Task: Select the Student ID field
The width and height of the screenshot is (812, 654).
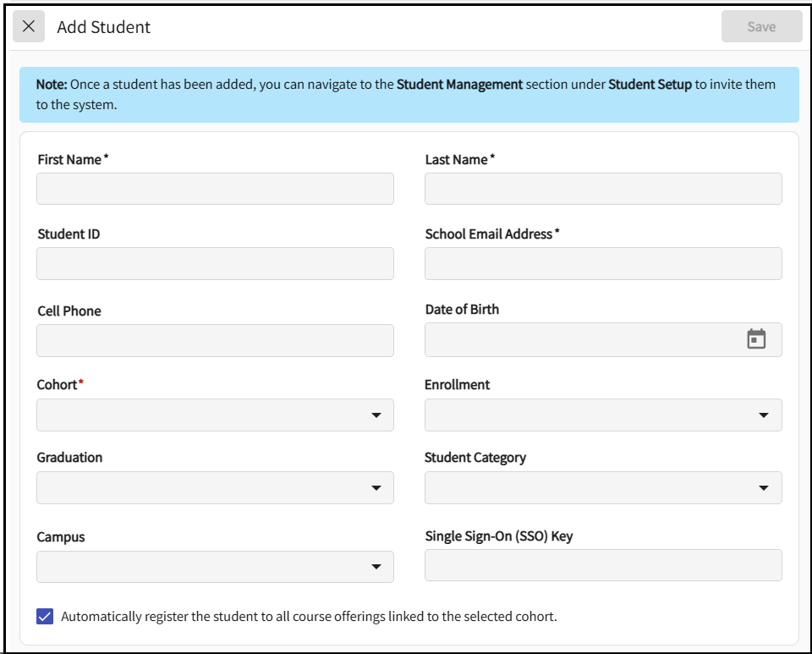Action: (215, 263)
